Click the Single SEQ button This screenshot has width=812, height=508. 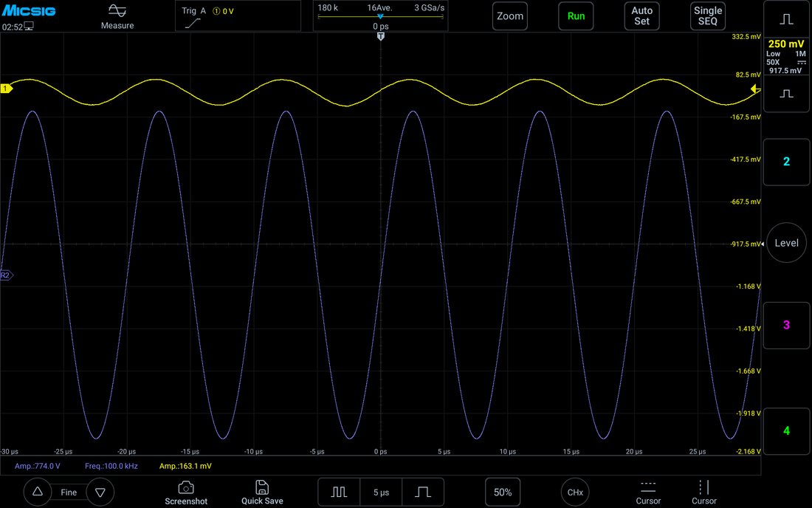pos(707,16)
